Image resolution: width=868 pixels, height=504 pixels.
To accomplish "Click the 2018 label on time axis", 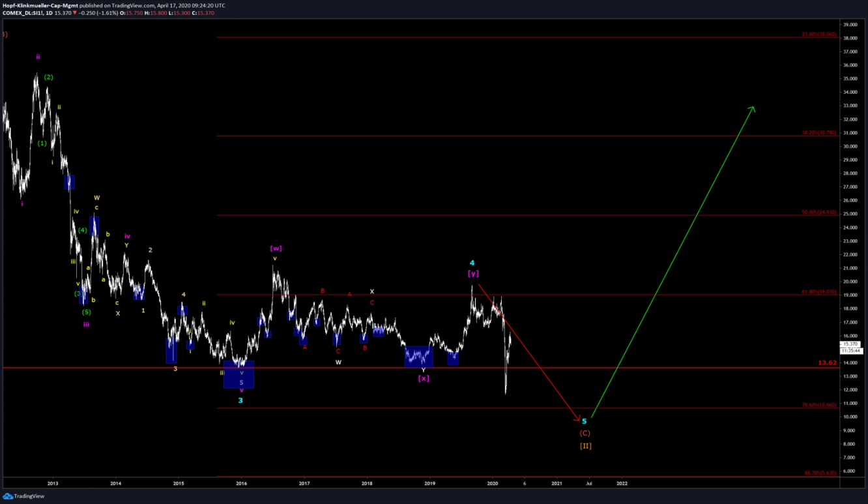I will click(367, 484).
